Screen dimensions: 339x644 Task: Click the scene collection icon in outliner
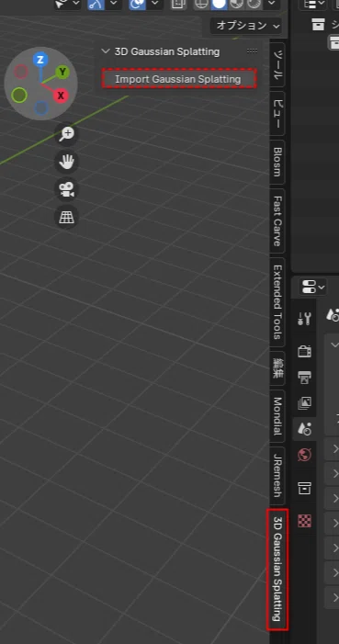318,25
